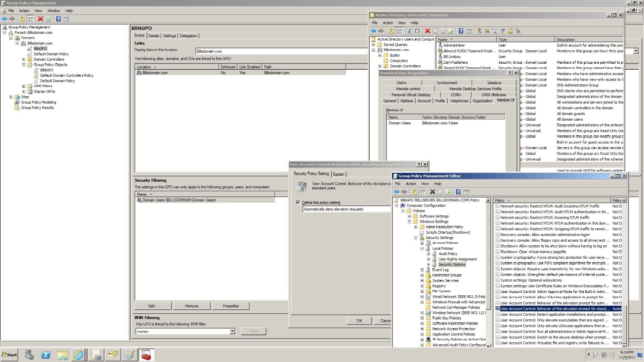
Task: Collapse Local Policies node in Policy Editor
Action: click(422, 248)
